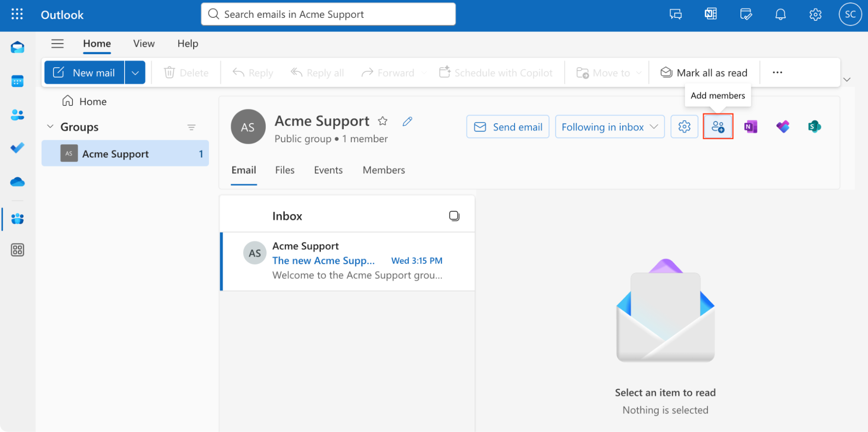This screenshot has width=868, height=432.
Task: Click the Reply toolbar button
Action: pyautogui.click(x=253, y=72)
